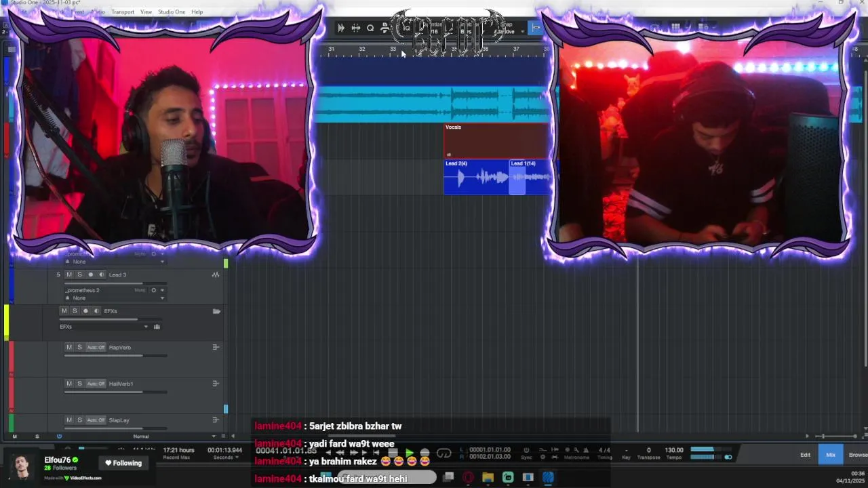This screenshot has width=868, height=488.
Task: Mute the EFXs folder track
Action: click(64, 311)
